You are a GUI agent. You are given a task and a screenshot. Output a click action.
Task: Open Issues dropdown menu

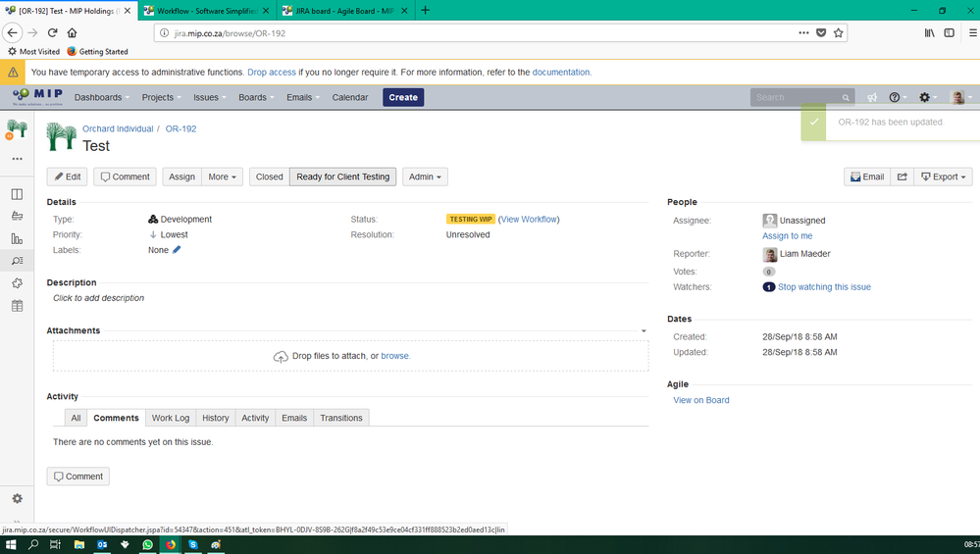pos(209,97)
